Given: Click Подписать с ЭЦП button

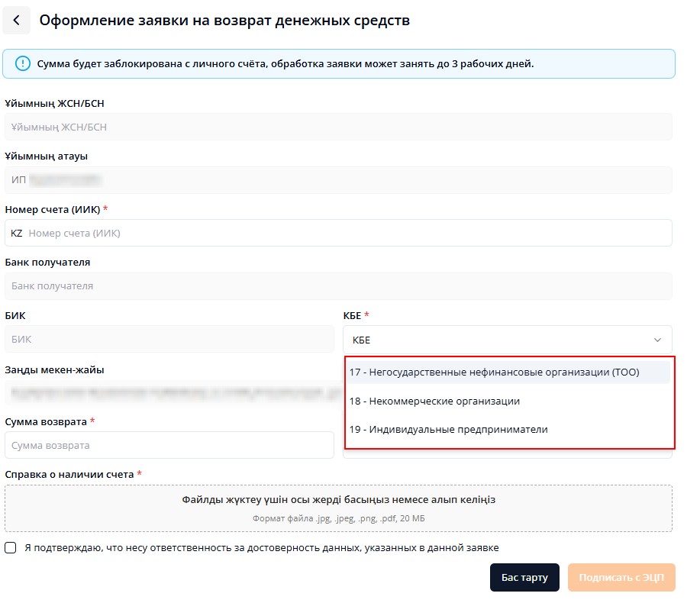Looking at the screenshot, I should tap(621, 578).
